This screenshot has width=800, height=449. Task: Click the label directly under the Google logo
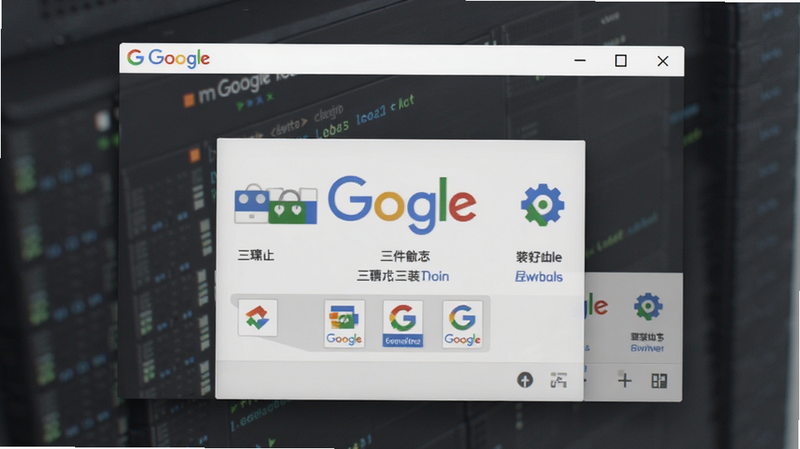405,256
